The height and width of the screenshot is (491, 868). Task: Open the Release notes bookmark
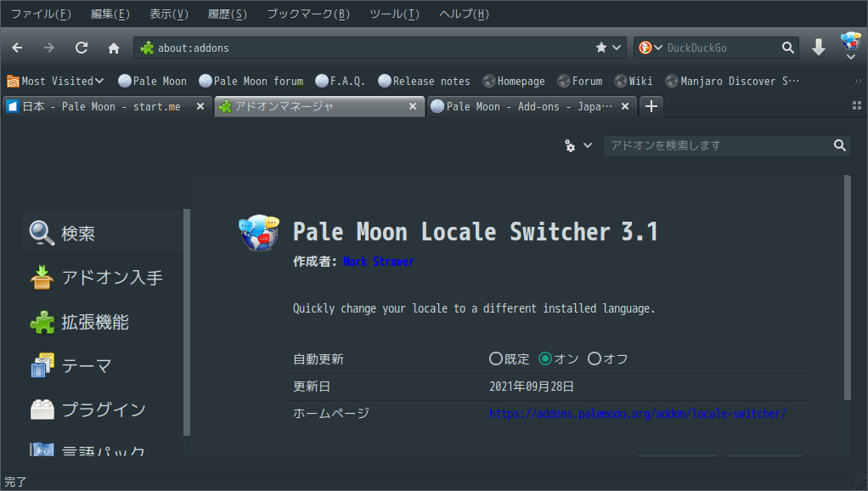[x=424, y=82]
